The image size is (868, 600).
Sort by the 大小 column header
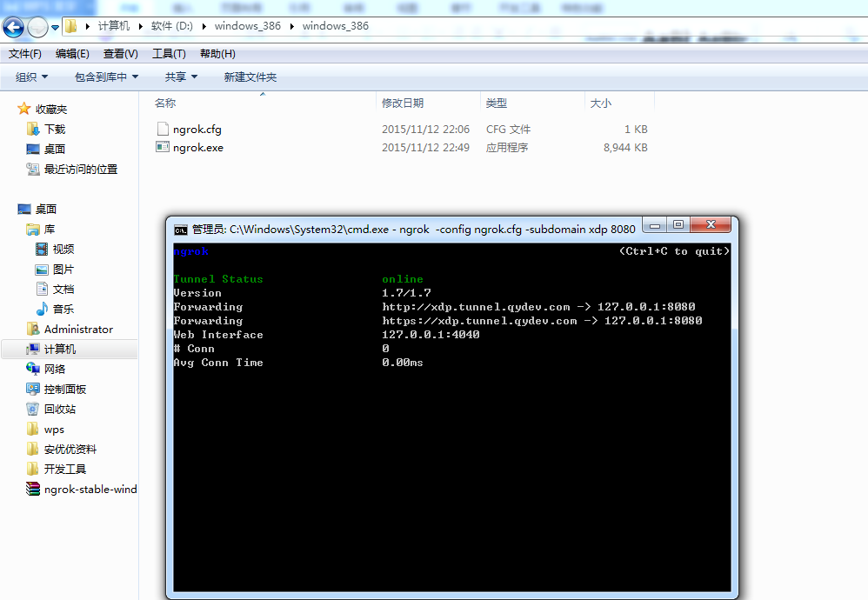(601, 103)
